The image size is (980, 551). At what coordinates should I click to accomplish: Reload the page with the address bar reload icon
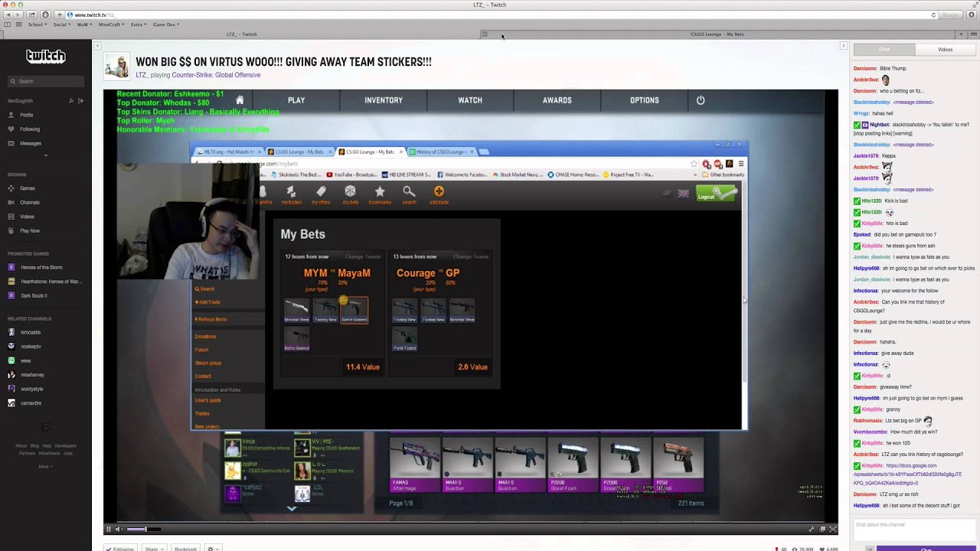933,15
